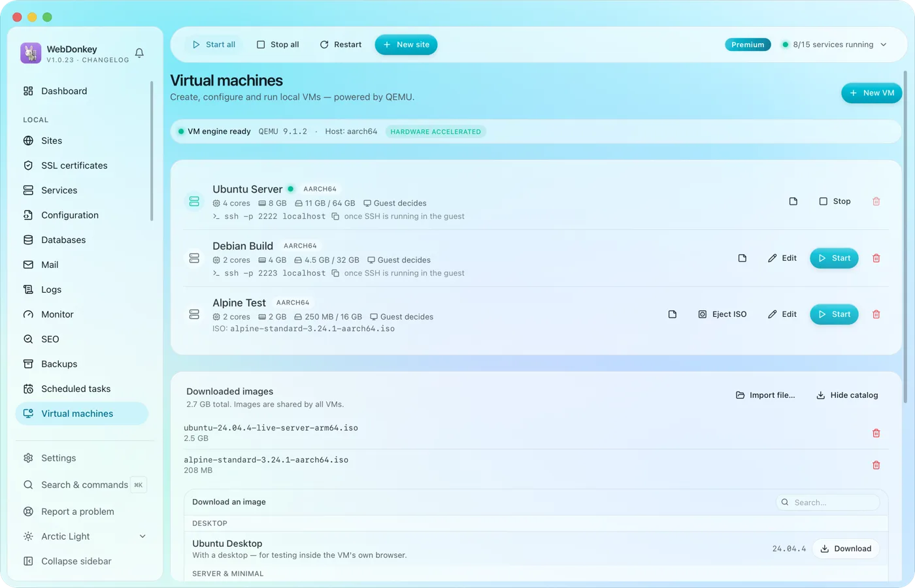Delete ubuntu-24.04.4 live server image
The height and width of the screenshot is (588, 915).
click(876, 433)
